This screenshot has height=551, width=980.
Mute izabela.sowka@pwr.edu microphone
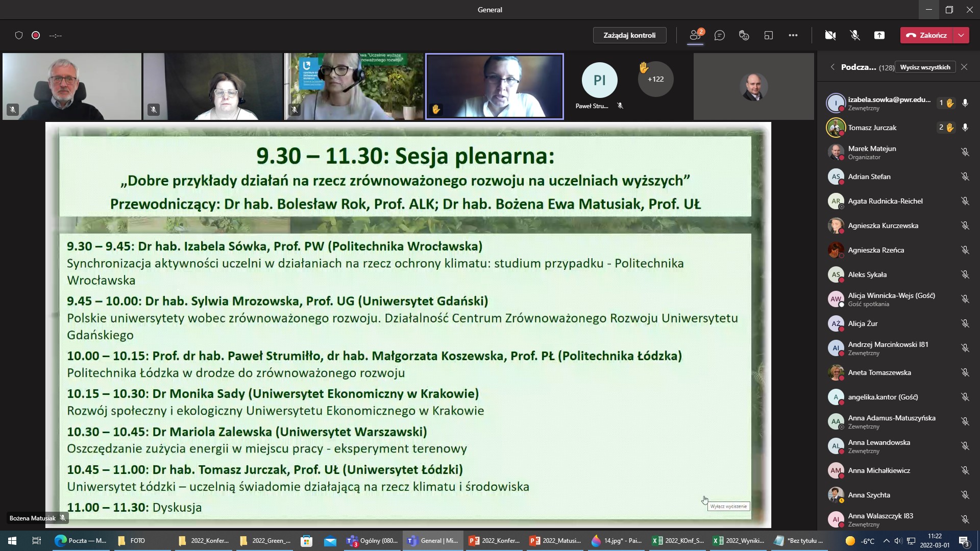[965, 103]
